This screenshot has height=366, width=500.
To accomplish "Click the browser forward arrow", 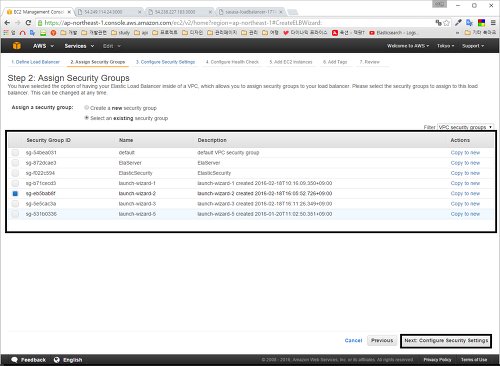I will point(18,23).
